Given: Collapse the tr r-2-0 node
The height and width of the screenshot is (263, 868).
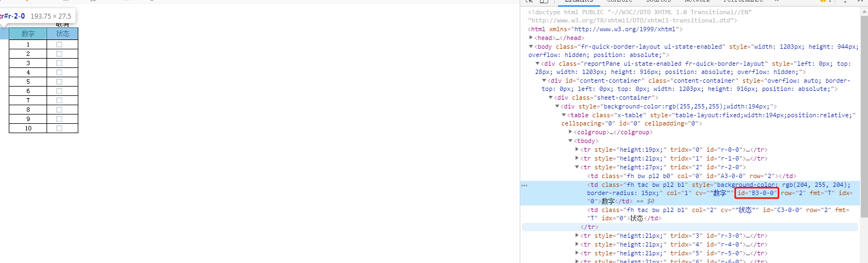Looking at the screenshot, I should [x=577, y=167].
